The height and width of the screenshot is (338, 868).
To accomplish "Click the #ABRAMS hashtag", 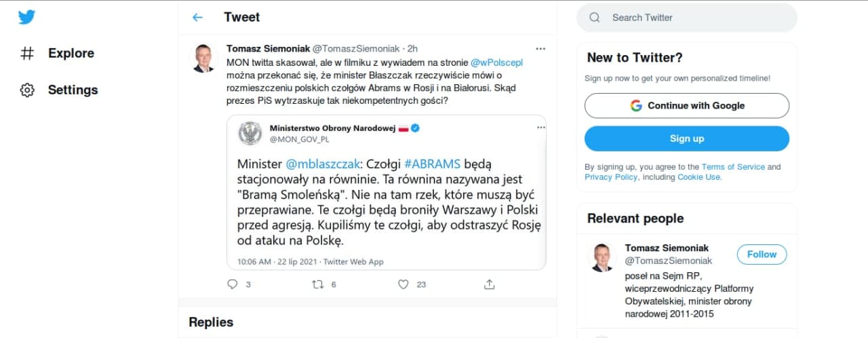I will [x=432, y=164].
